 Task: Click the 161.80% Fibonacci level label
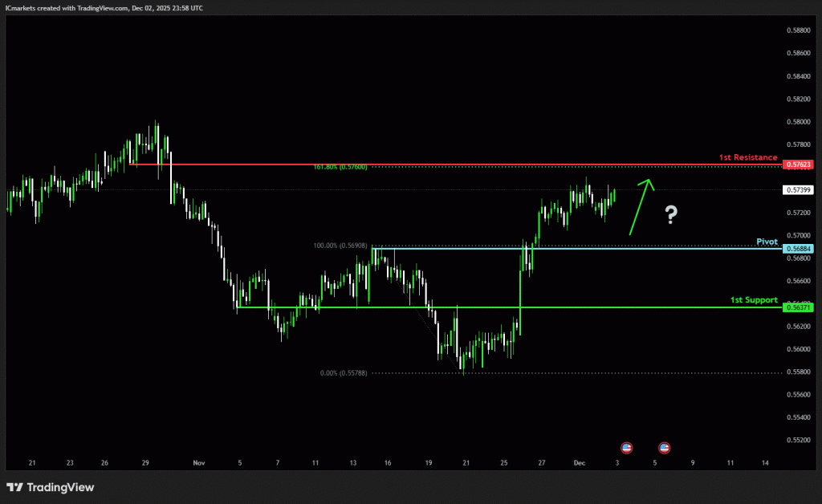pyautogui.click(x=340, y=167)
